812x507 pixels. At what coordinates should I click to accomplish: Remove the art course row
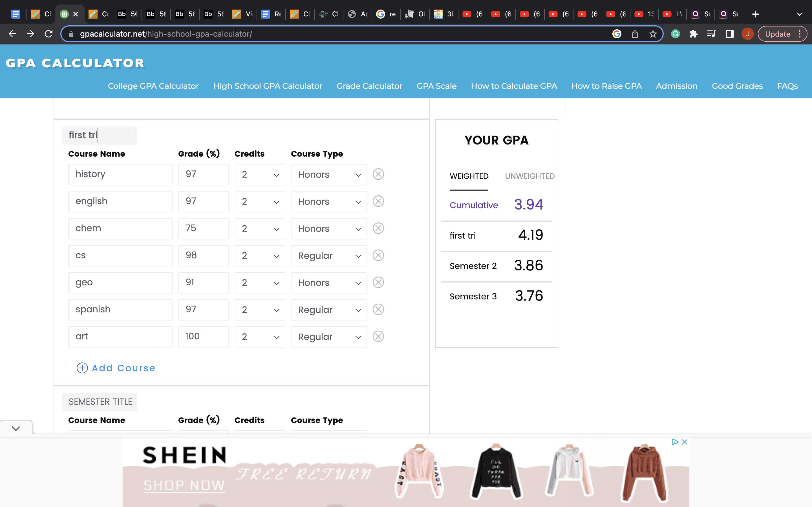coord(378,336)
